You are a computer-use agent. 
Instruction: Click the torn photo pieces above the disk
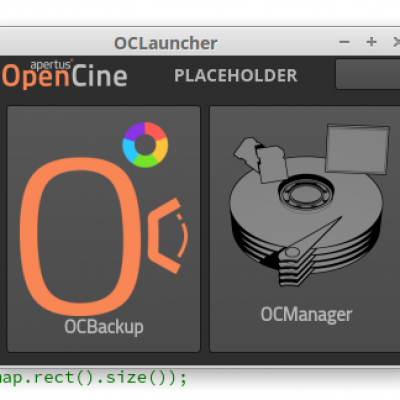[x=260, y=159]
